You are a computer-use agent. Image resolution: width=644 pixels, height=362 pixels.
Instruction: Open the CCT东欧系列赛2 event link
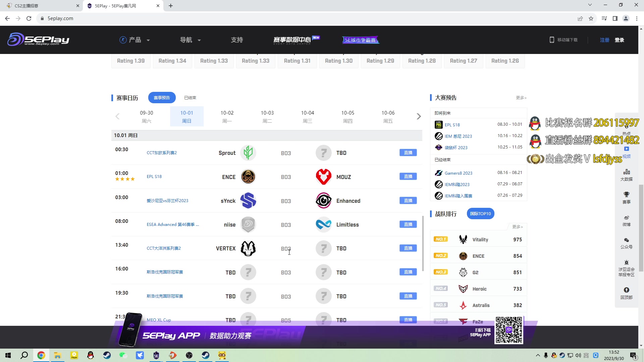coord(162,153)
